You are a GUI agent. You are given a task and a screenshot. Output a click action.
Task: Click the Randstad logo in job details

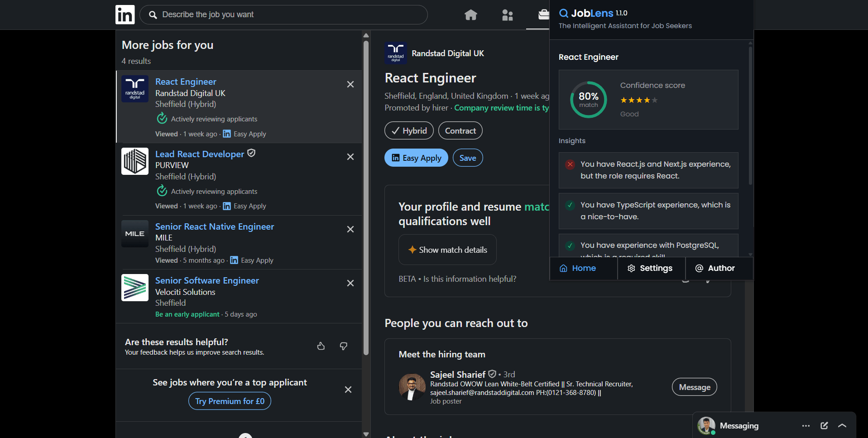tap(396, 53)
